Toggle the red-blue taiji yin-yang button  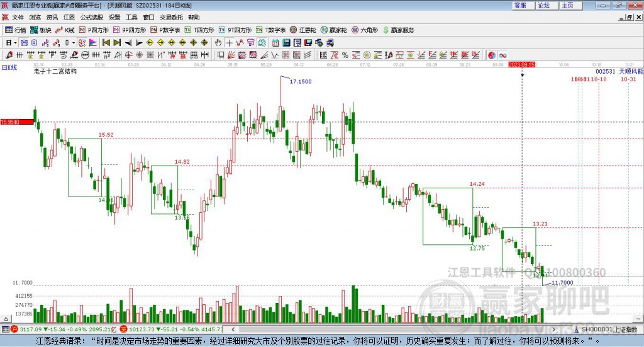[492, 55]
